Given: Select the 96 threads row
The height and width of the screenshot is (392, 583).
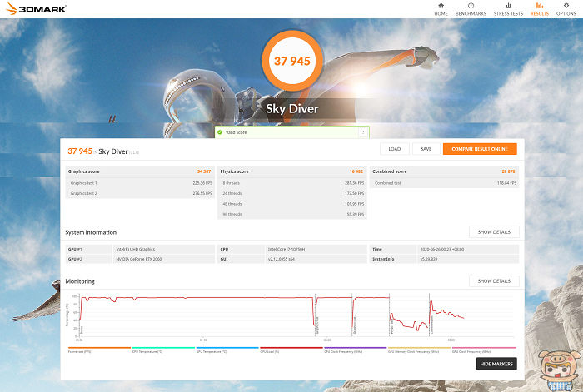Looking at the screenshot, I should click(x=292, y=214).
